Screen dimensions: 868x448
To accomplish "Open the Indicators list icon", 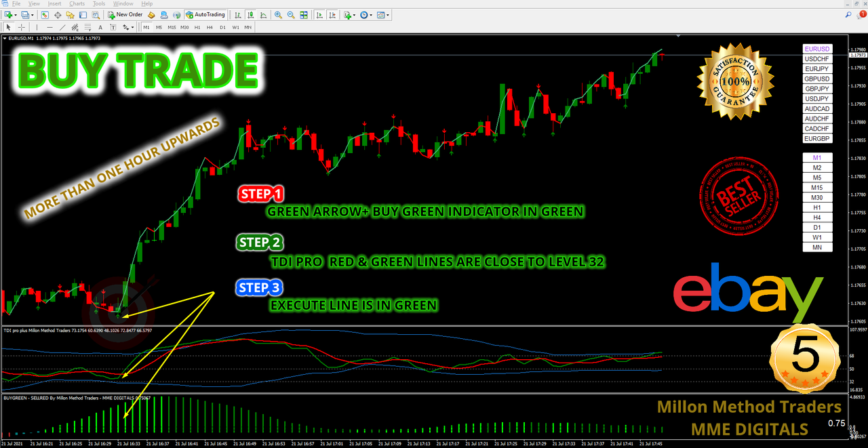I will click(347, 15).
